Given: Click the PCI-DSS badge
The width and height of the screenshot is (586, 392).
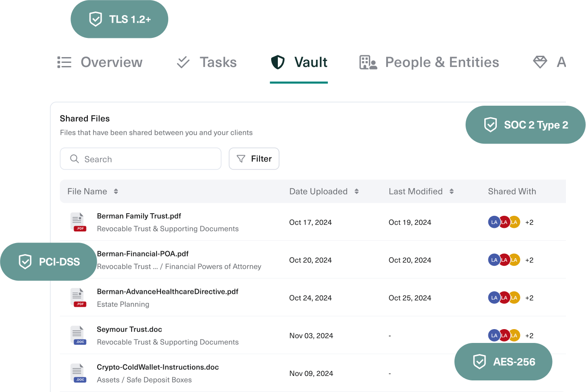Looking at the screenshot, I should tap(49, 262).
